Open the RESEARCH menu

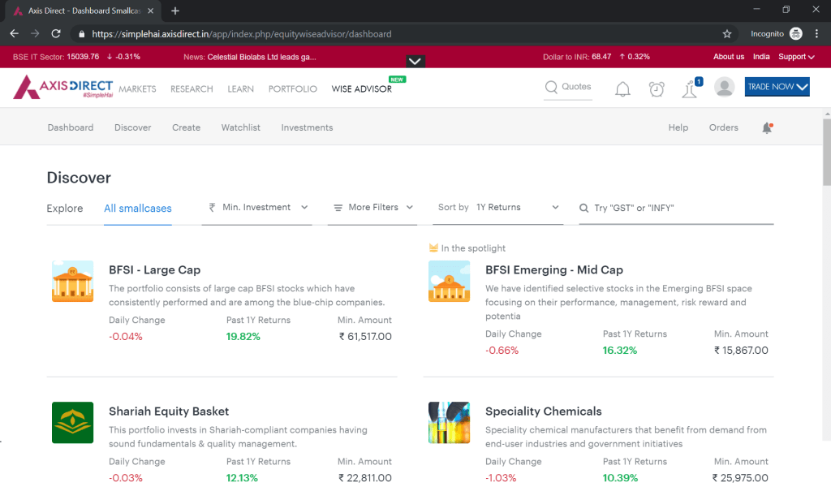coord(192,89)
